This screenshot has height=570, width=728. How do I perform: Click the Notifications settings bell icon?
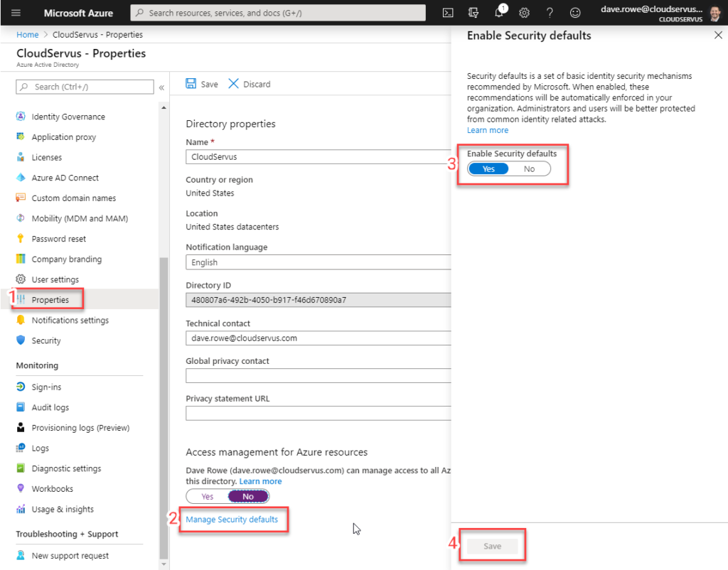(21, 321)
